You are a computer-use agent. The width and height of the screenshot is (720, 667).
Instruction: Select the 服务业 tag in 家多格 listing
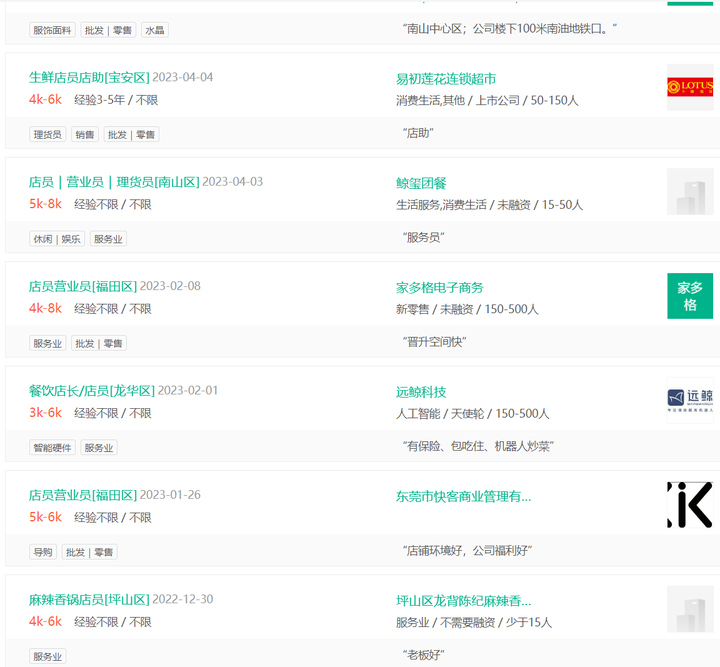[48, 343]
